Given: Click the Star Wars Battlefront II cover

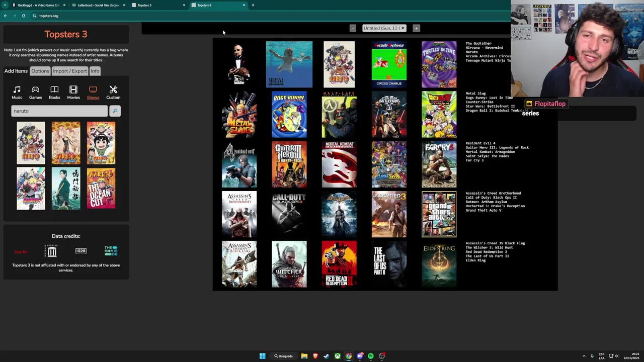Looking at the screenshot, I should coord(389,114).
